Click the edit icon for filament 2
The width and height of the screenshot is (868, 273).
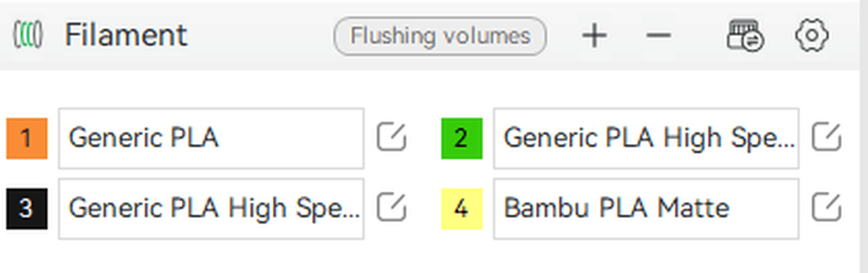[x=826, y=137]
